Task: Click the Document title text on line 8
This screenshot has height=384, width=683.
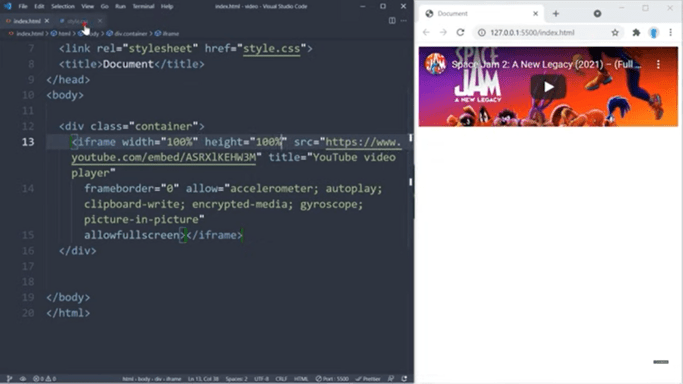Action: click(128, 64)
